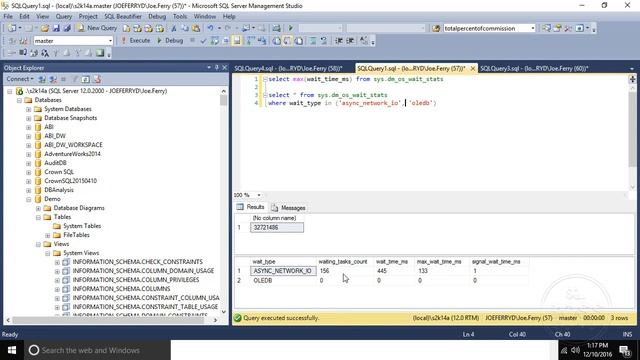Click the Open File folder icon
Viewport: 640px width, 360px height.
pos(44,28)
